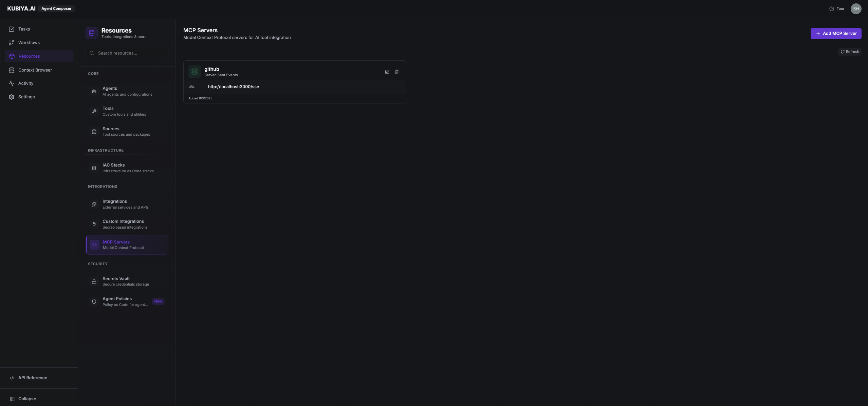
Task: Click the Resources header database icon
Action: click(92, 33)
